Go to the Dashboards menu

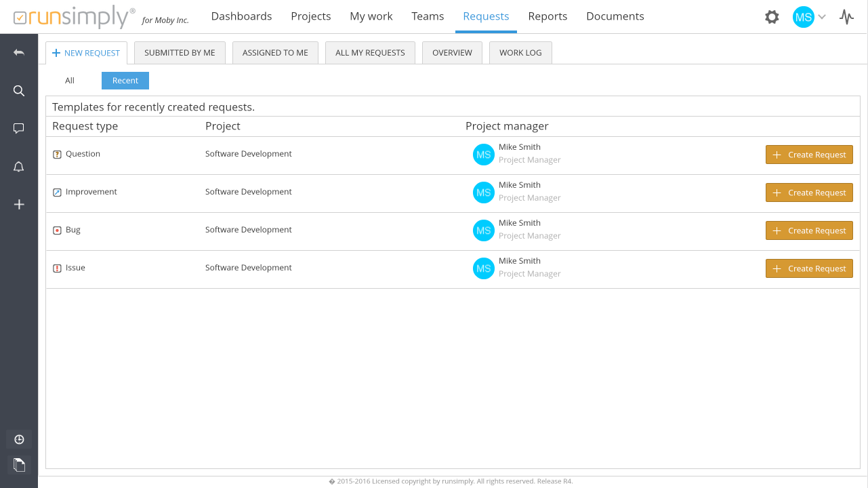pos(241,16)
